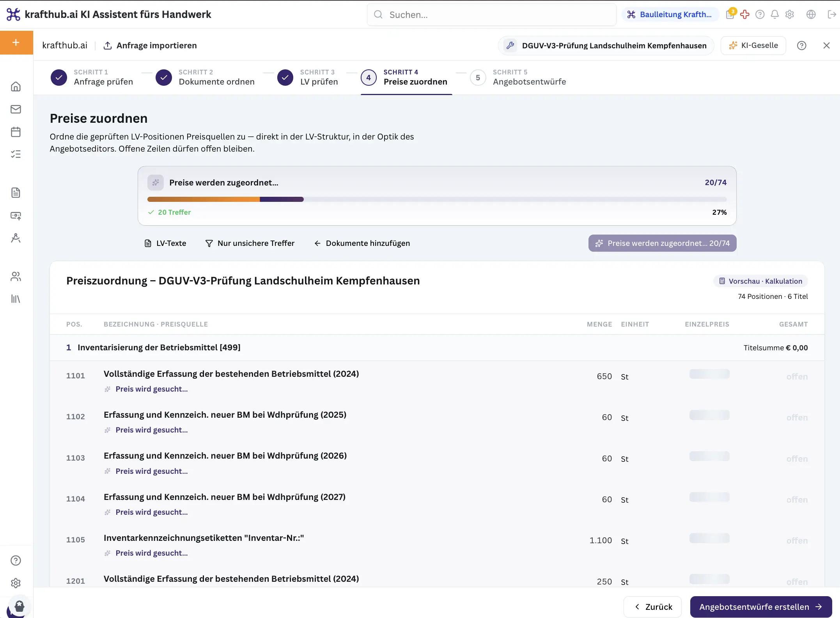Open the calendar sidebar icon
Screen dimensions: 840x618
(x=16, y=132)
